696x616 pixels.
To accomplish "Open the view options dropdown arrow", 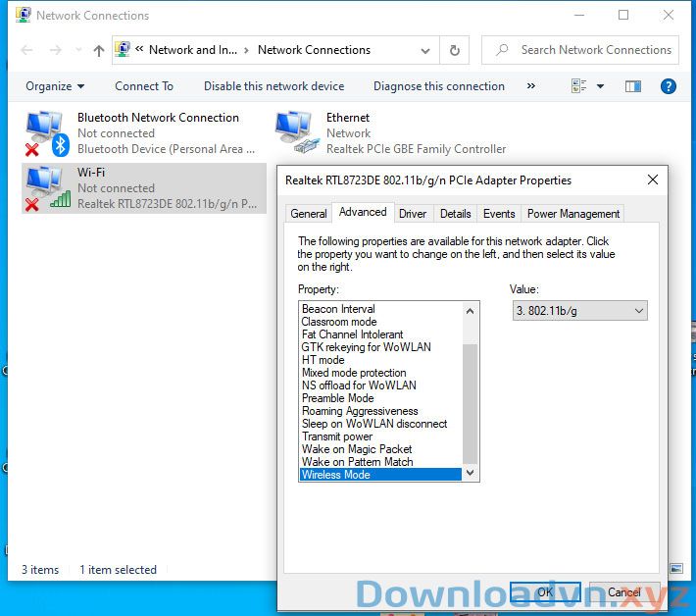I will [x=600, y=86].
